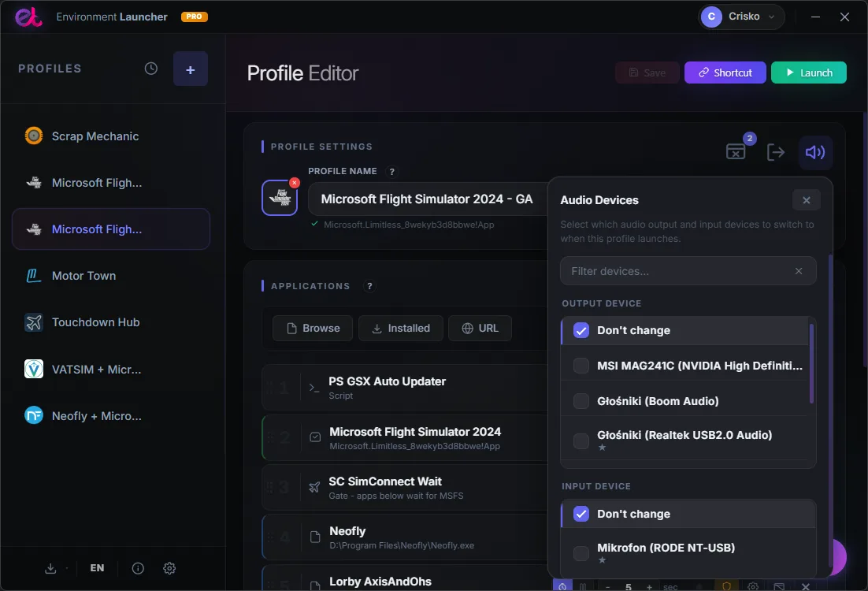Image resolution: width=868 pixels, height=591 pixels.
Task: Add a URL application entry
Action: (480, 329)
